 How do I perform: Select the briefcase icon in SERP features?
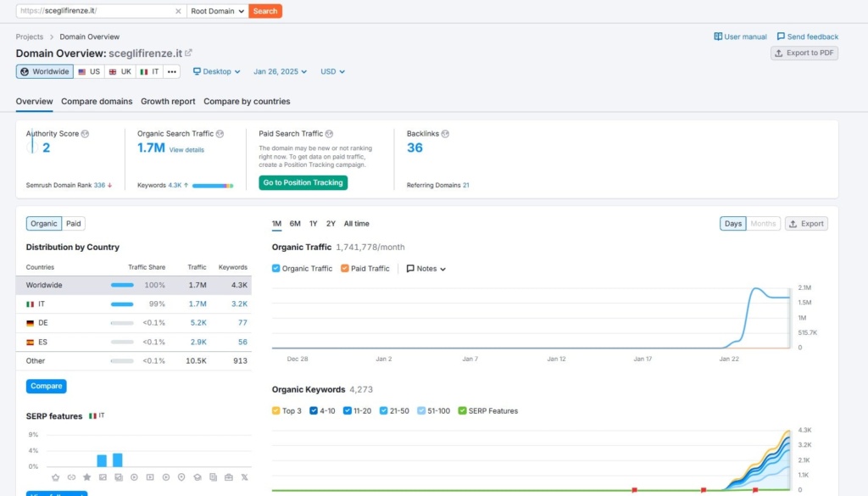pos(229,477)
